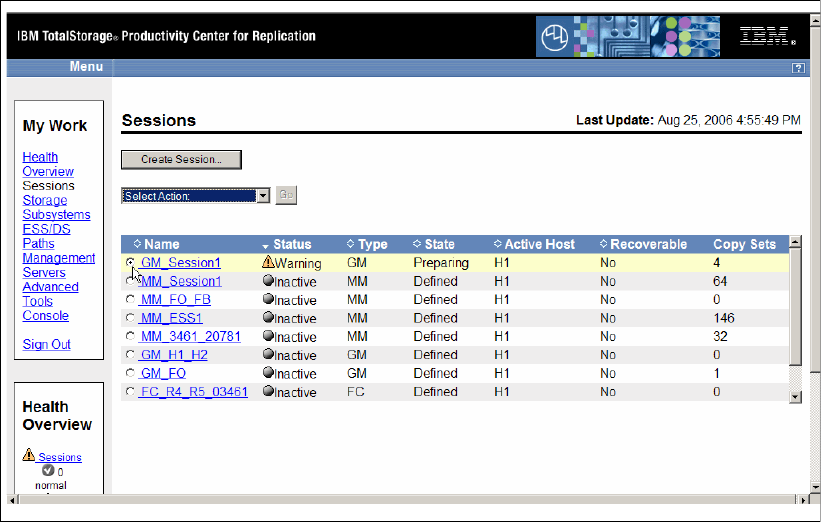Click the Sign Out link
Screen dimensions: 821x522
(47, 345)
